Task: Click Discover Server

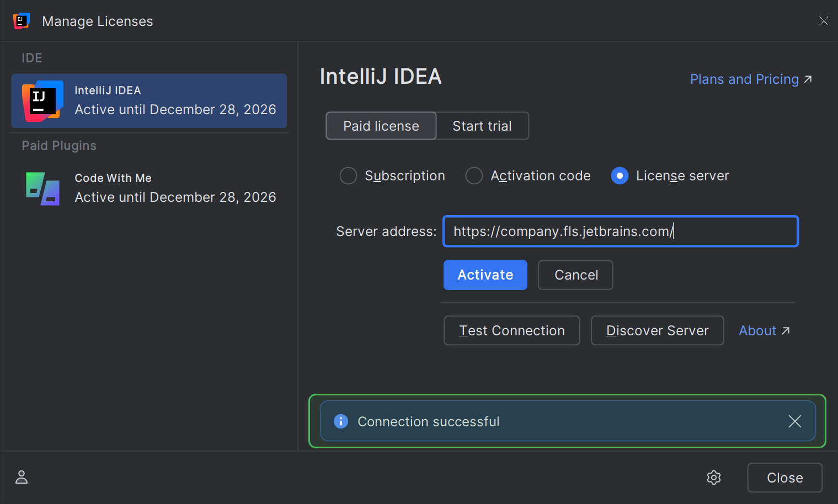Action: coord(657,330)
